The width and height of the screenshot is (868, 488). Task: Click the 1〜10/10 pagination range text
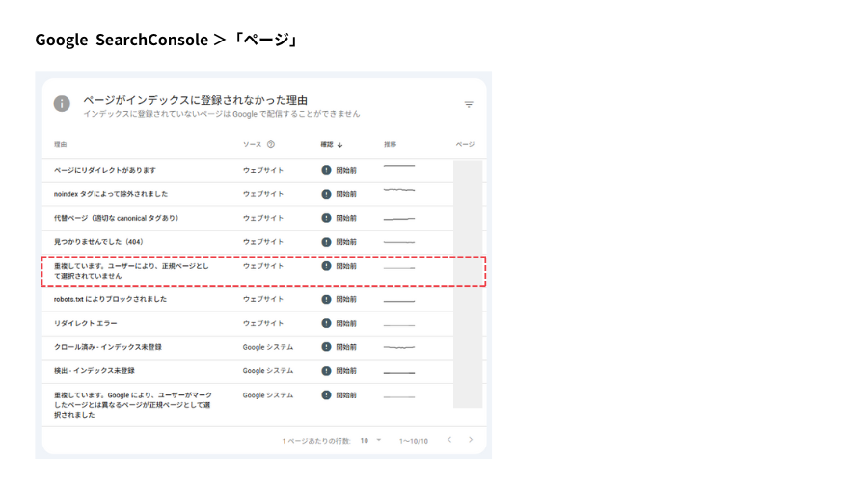coord(414,441)
